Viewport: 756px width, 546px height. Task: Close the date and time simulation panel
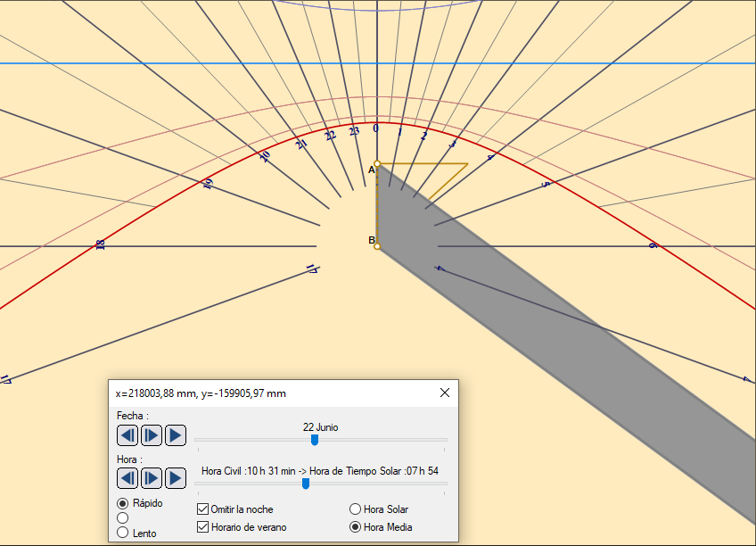point(445,393)
